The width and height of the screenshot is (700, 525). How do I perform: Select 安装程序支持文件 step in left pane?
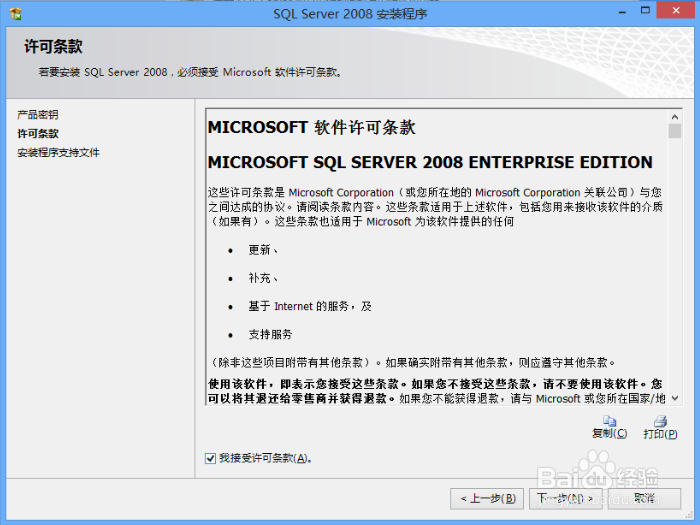[58, 153]
